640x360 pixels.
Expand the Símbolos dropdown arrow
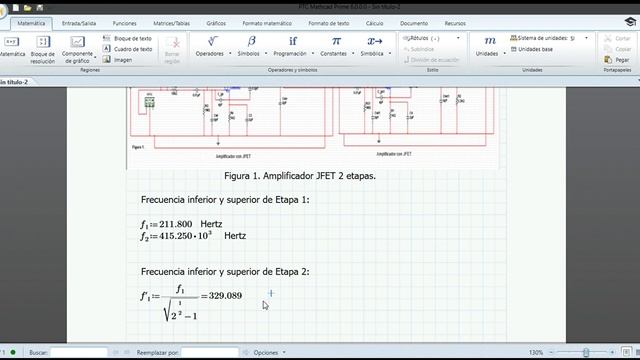[x=266, y=53]
